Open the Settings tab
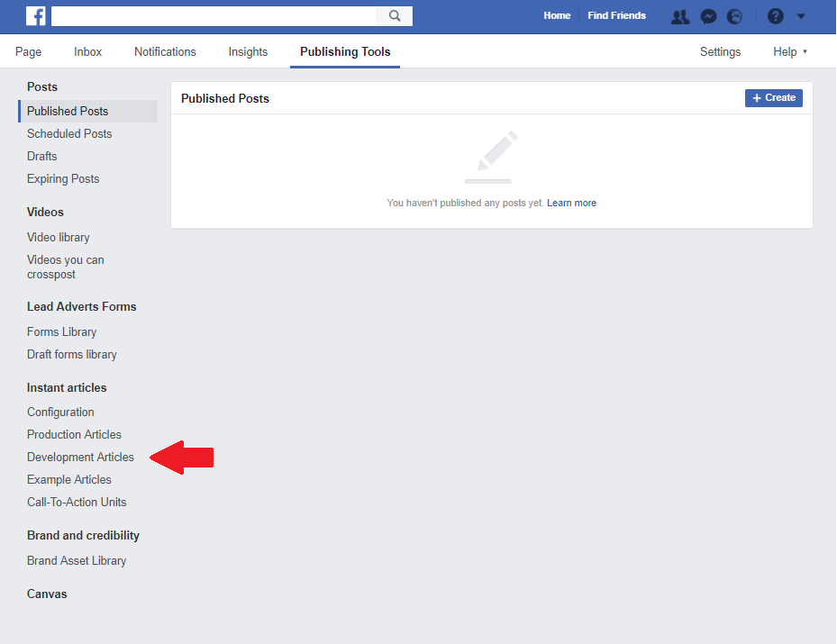This screenshot has width=837, height=644. (720, 51)
